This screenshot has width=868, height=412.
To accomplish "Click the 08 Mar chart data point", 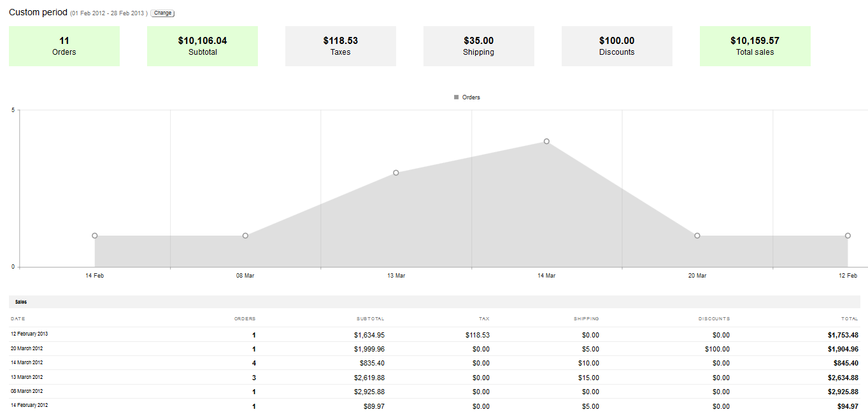I will pos(245,236).
